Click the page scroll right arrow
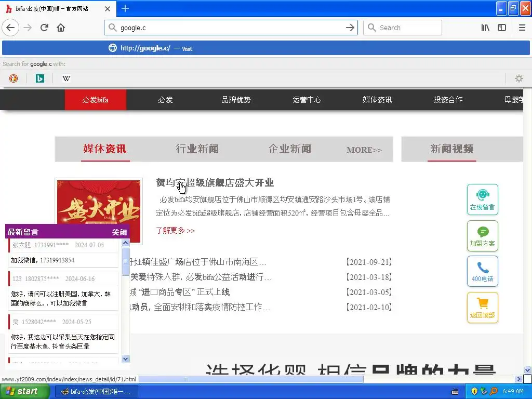Image resolution: width=532 pixels, height=399 pixels. click(518, 379)
